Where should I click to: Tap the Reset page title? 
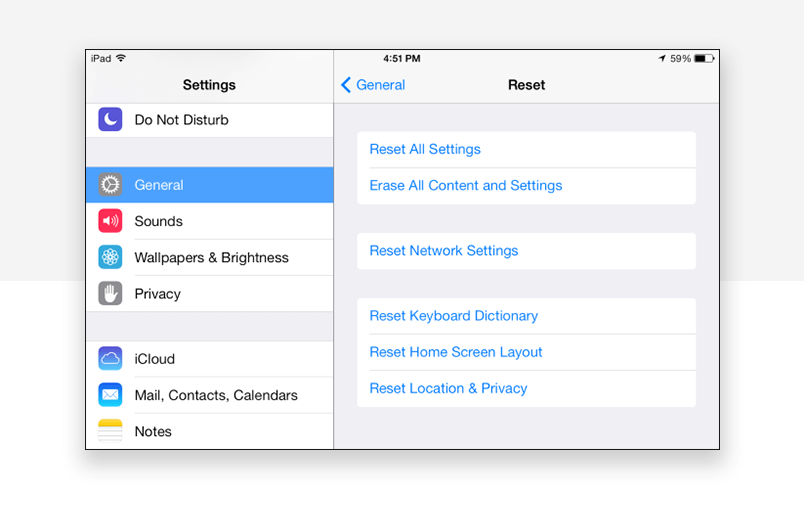tap(527, 85)
